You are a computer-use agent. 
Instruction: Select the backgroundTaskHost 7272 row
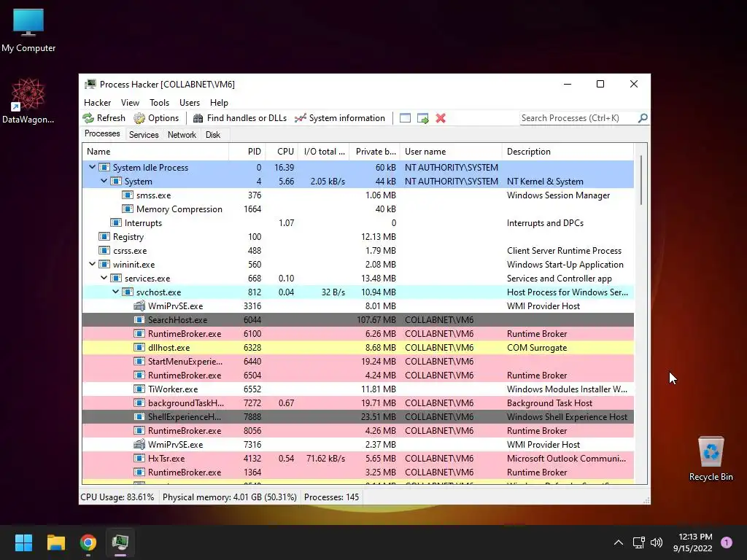point(357,402)
